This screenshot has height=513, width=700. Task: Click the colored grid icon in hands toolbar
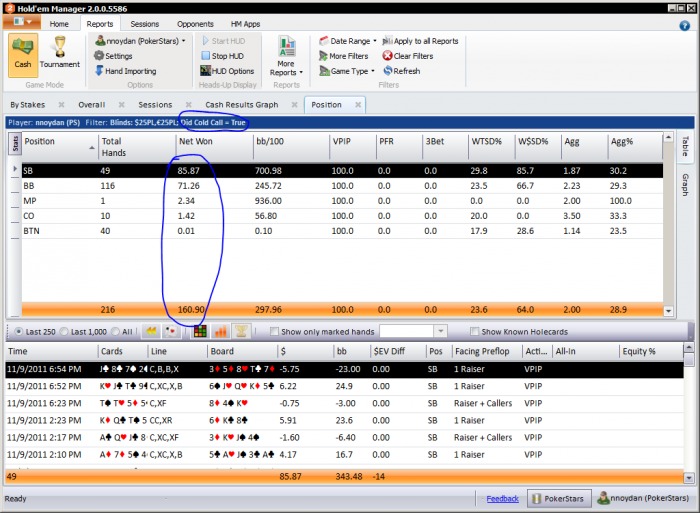[199, 331]
